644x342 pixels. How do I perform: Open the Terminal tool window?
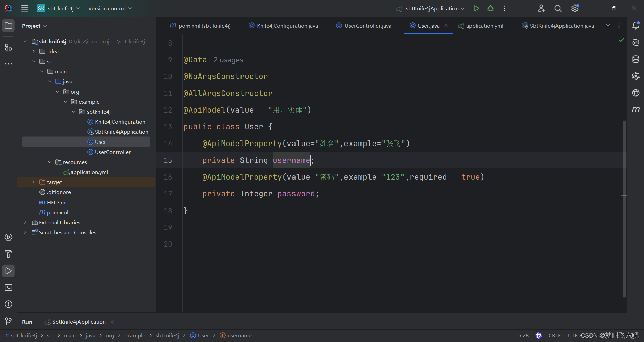8,288
